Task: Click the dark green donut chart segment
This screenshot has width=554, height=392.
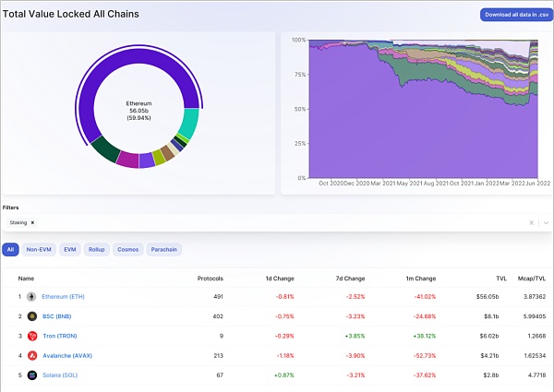Action: coord(107,148)
